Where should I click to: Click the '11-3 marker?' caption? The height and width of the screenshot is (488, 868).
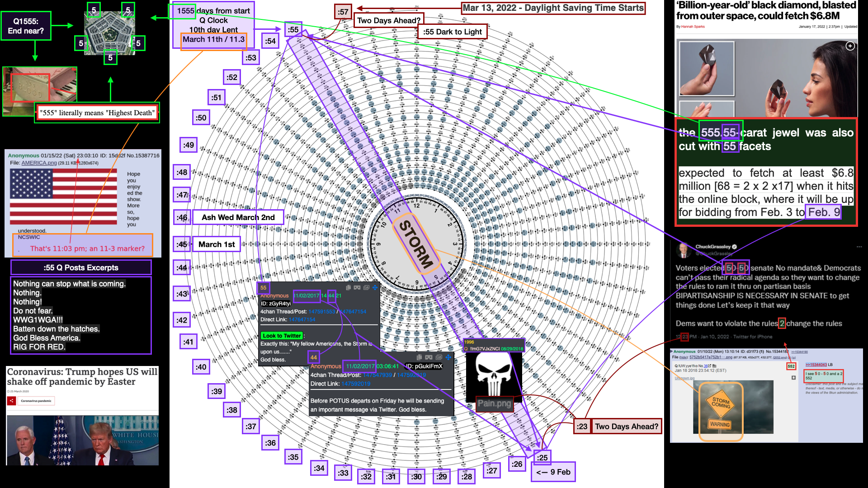tap(87, 249)
